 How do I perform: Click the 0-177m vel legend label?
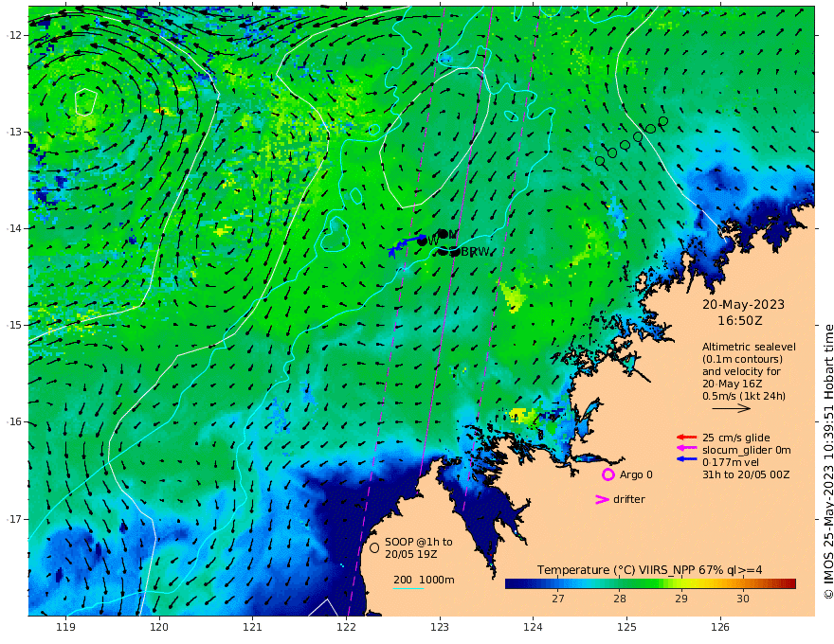coord(731,462)
